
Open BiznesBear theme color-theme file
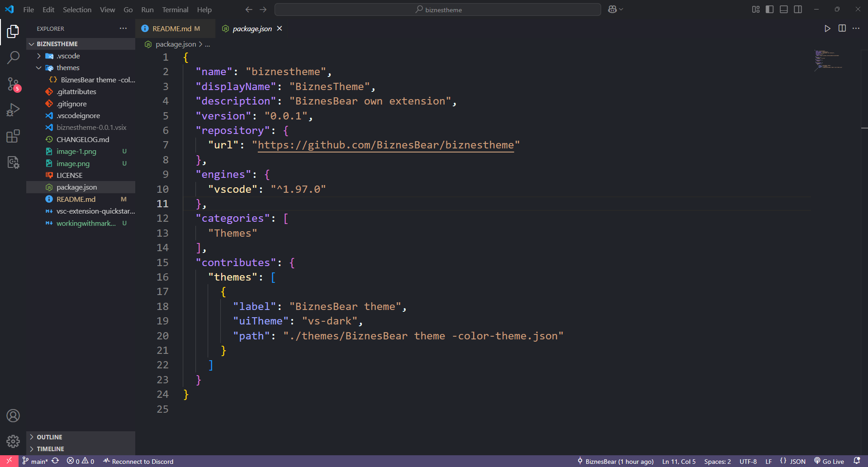[x=81, y=80]
